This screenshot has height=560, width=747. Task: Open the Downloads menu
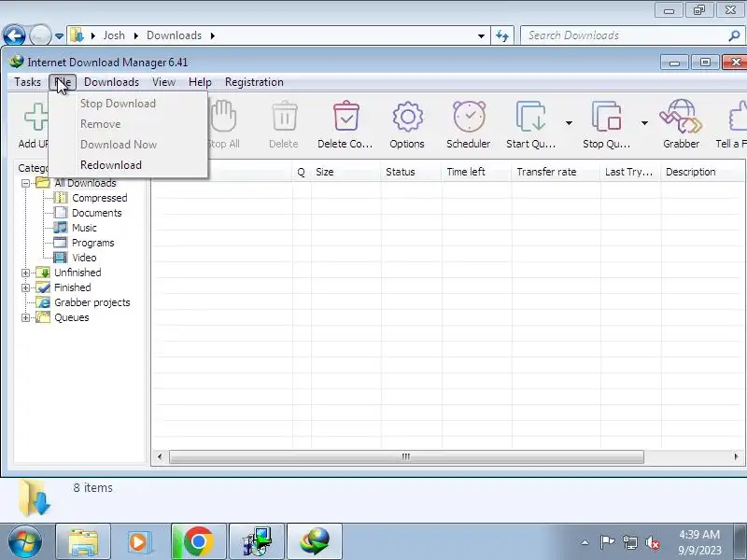(111, 82)
